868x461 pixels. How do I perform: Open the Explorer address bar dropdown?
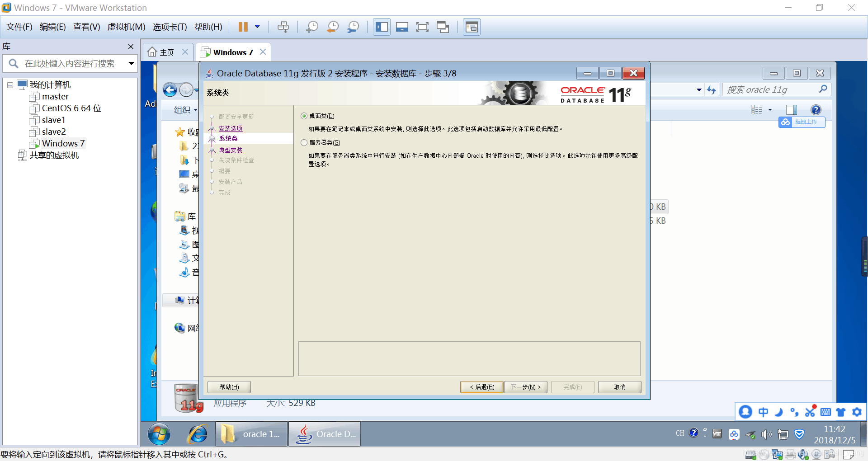tap(699, 89)
